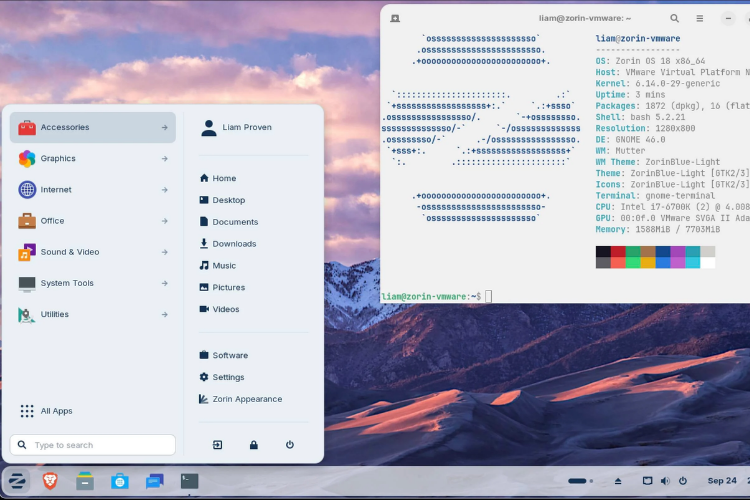This screenshot has width=750, height=500.
Task: Open the Sound & Video category
Action: (93, 252)
